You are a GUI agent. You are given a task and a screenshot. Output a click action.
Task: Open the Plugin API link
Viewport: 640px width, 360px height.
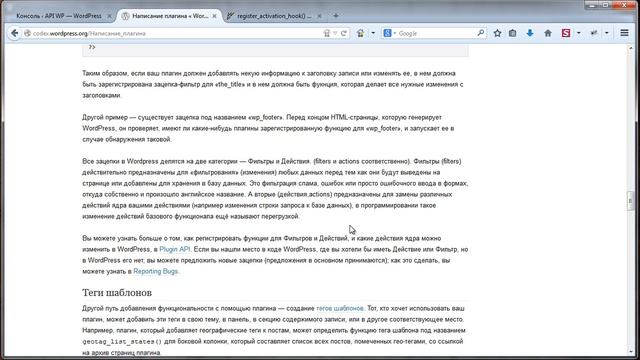[x=175, y=249]
